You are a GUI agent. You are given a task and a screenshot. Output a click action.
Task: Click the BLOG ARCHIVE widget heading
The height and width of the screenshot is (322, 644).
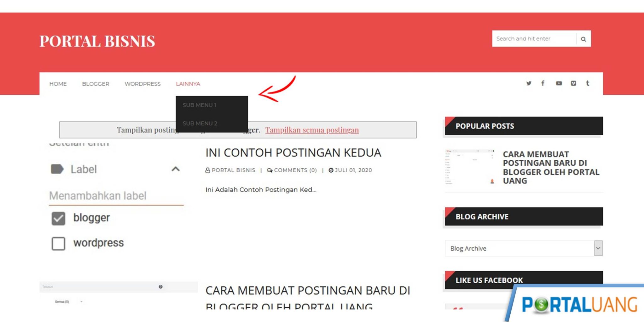point(524,217)
